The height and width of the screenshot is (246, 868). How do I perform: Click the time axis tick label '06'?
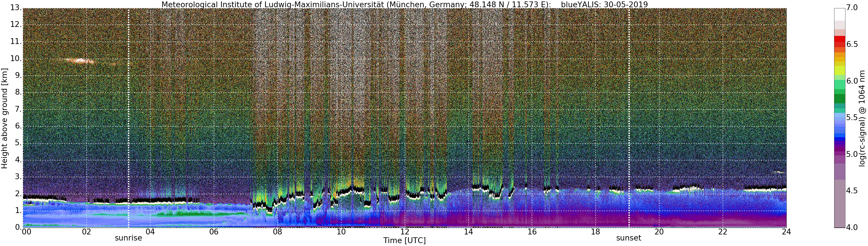(214, 232)
